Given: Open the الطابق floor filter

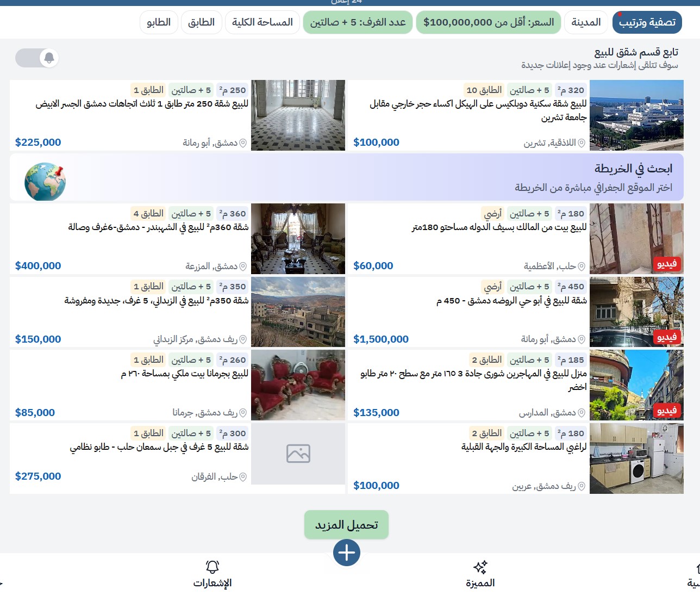Looking at the screenshot, I should click(x=201, y=22).
